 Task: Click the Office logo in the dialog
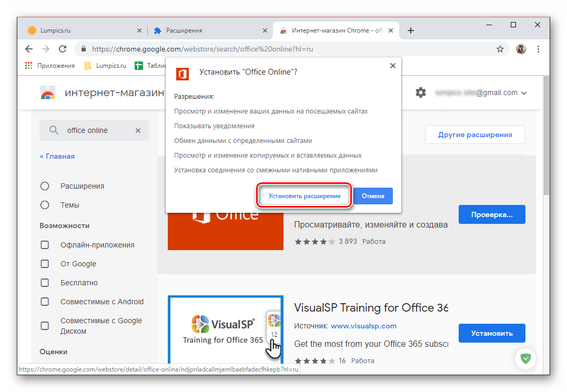[183, 74]
